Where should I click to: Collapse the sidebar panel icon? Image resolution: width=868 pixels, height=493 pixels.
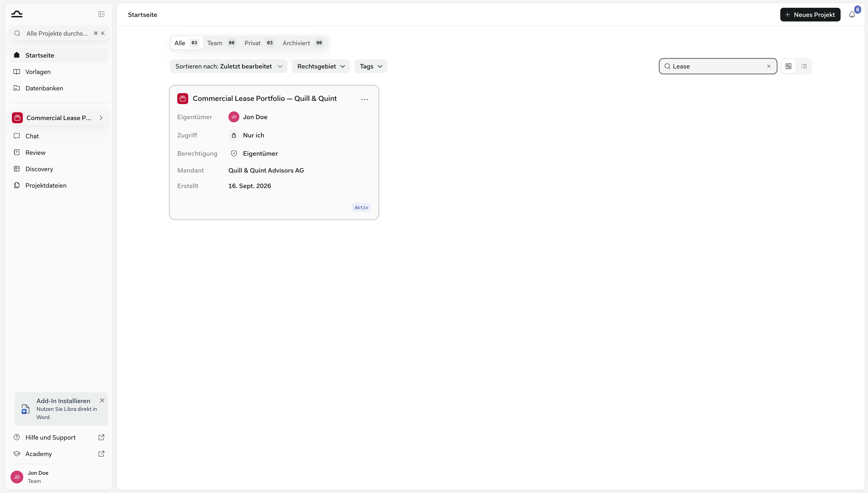pyautogui.click(x=101, y=14)
